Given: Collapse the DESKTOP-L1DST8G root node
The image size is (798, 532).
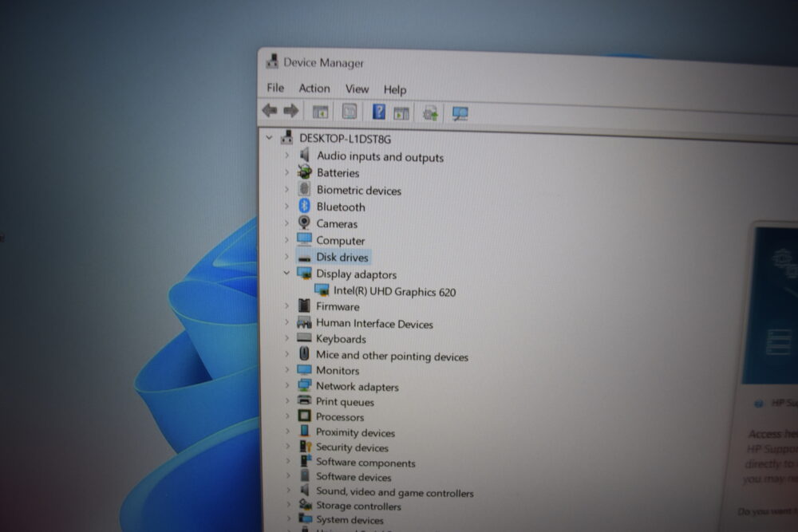Looking at the screenshot, I should point(269,137).
